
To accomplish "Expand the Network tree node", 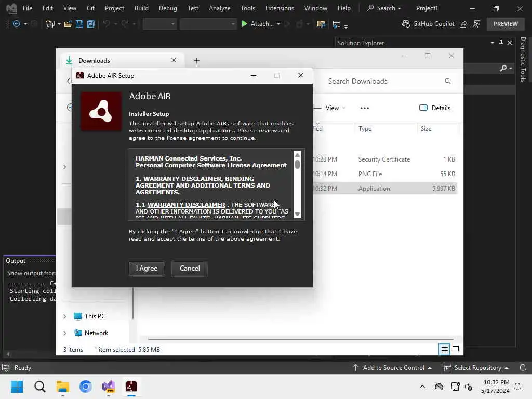I will [65, 333].
